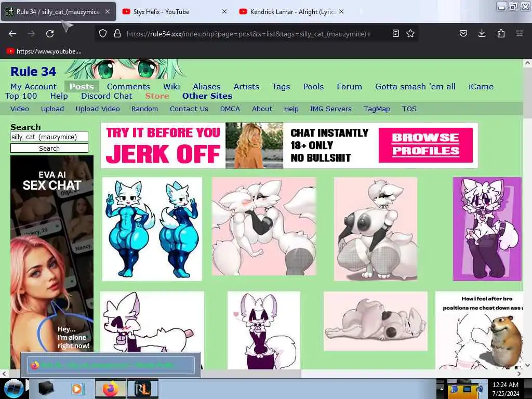Click the Random link
Screen dimensions: 532x399
click(144, 109)
